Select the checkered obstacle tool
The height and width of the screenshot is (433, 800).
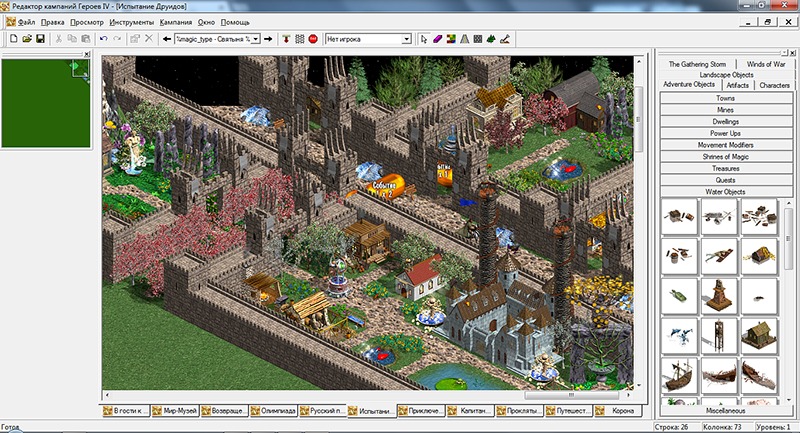[x=478, y=39]
